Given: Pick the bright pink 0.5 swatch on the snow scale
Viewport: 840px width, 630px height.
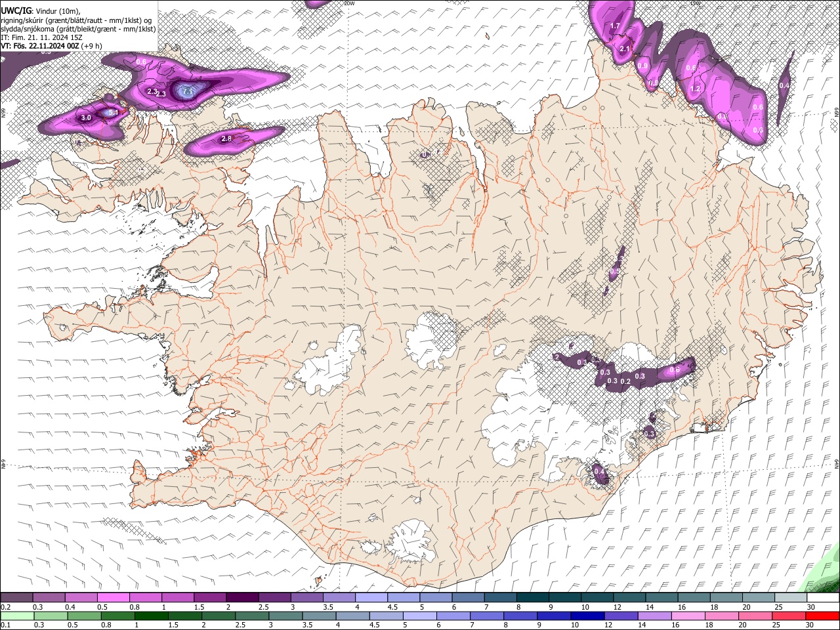Looking at the screenshot, I should pyautogui.click(x=113, y=598).
